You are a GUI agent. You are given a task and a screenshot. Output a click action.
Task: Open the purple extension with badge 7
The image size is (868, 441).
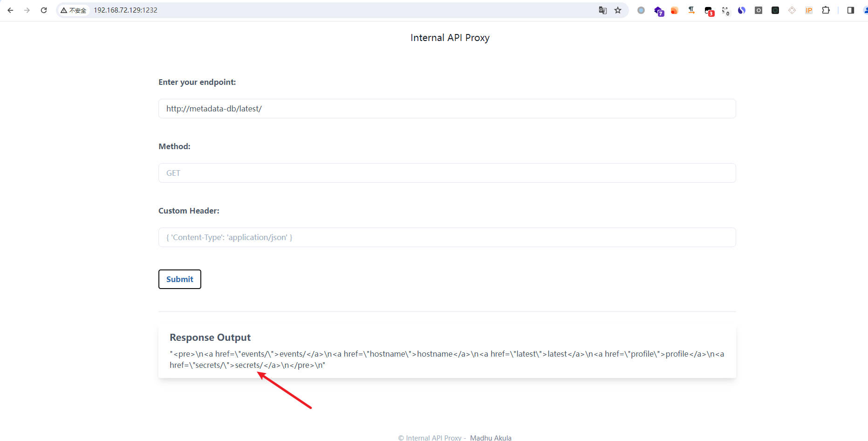[658, 11]
